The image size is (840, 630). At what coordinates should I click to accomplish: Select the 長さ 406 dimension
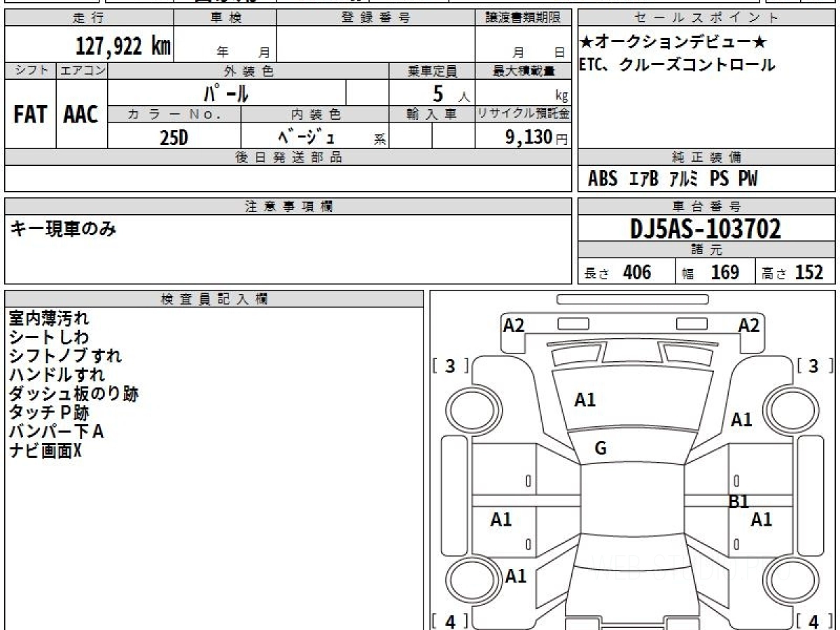(617, 272)
